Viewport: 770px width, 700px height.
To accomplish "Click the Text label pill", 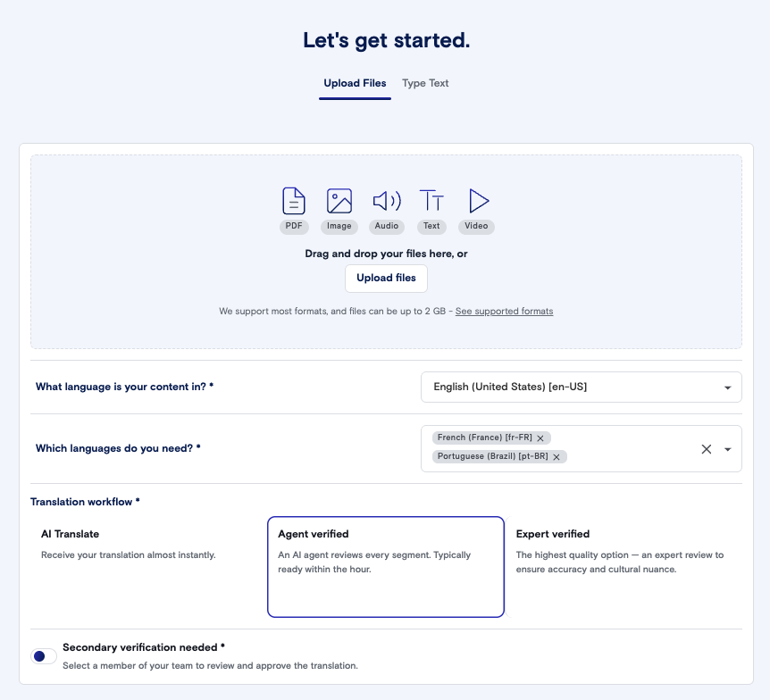I will coord(431,226).
